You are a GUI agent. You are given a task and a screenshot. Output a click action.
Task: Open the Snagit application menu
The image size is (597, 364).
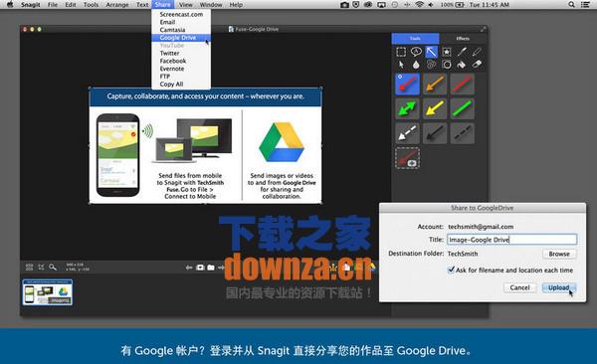click(31, 5)
